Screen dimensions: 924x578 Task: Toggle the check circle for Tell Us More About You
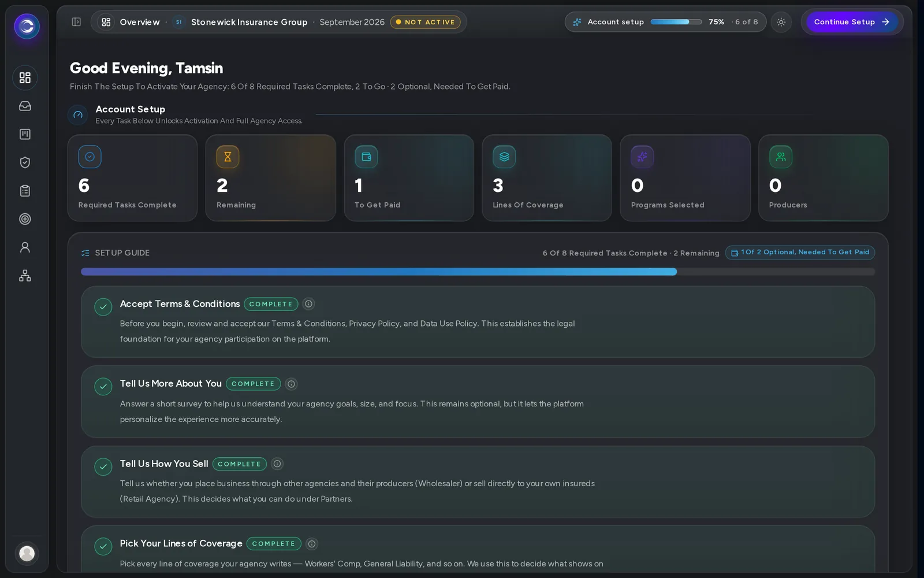coord(103,387)
